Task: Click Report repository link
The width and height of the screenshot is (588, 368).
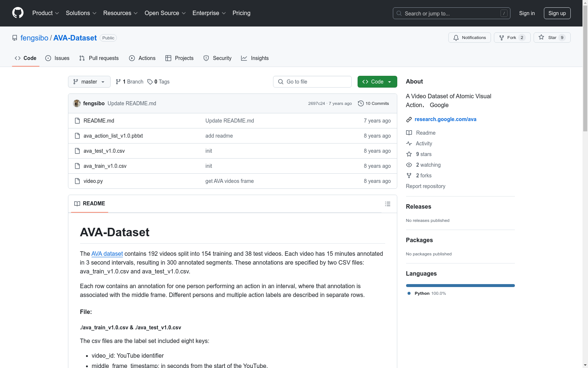Action: 426,186
